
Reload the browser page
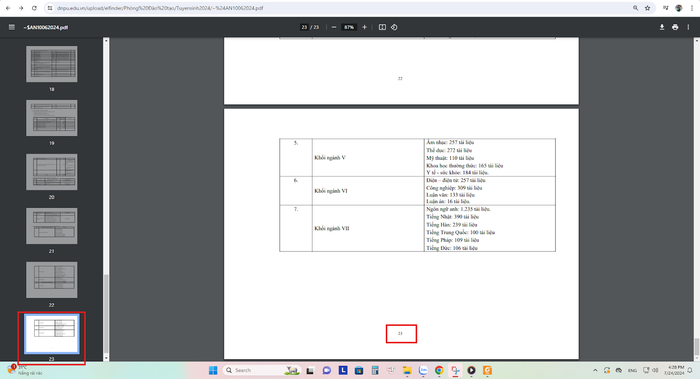34,8
